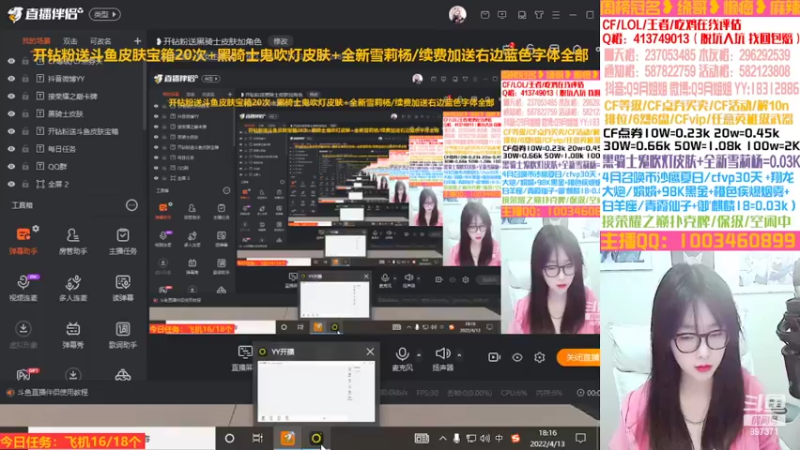The width and height of the screenshot is (800, 450).
Task: Click the video recording camera icon
Action: tap(494, 357)
